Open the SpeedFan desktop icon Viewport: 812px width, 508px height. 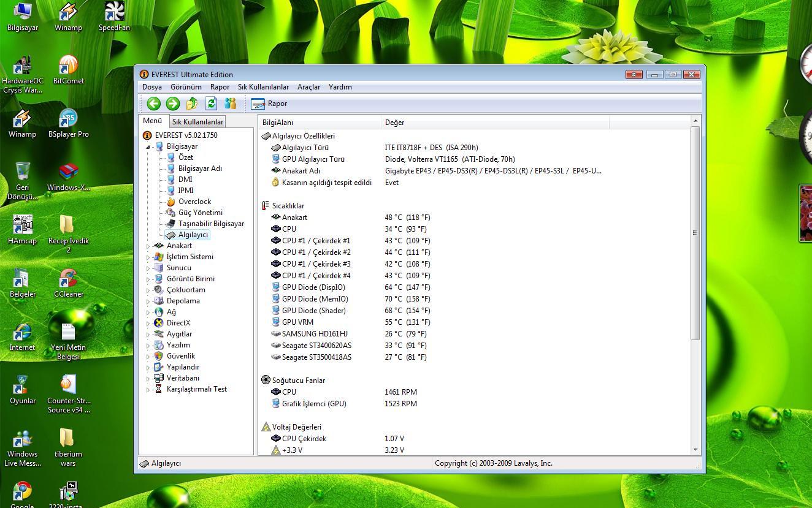point(114,17)
